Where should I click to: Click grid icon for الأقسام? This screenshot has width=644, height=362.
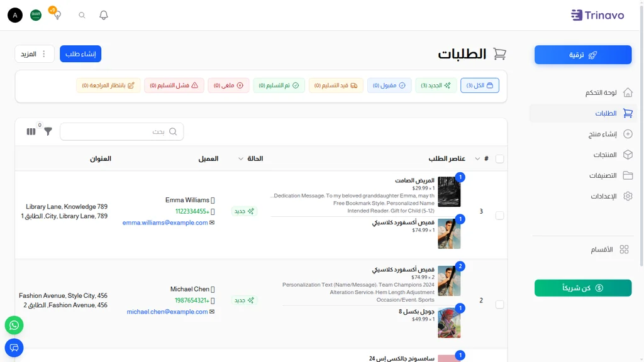tap(624, 249)
